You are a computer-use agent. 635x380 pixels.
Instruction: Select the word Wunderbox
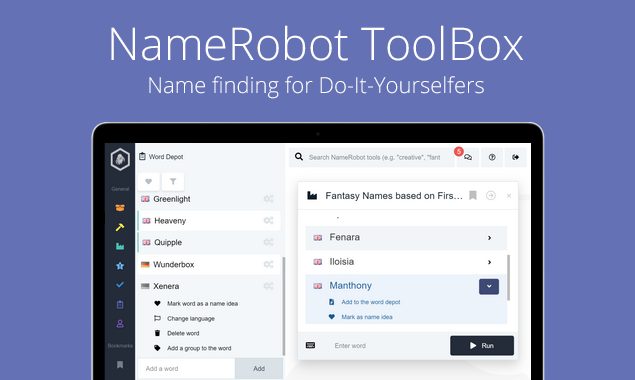[x=174, y=265]
